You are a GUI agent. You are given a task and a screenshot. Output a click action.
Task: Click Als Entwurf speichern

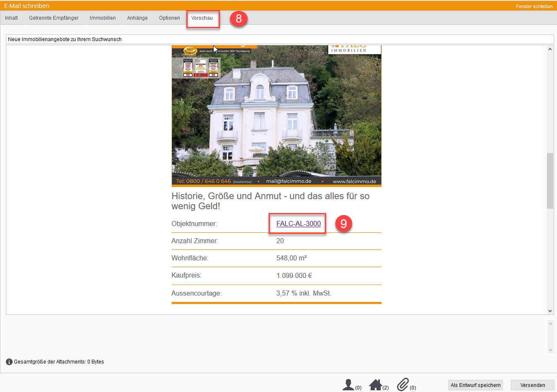(475, 385)
